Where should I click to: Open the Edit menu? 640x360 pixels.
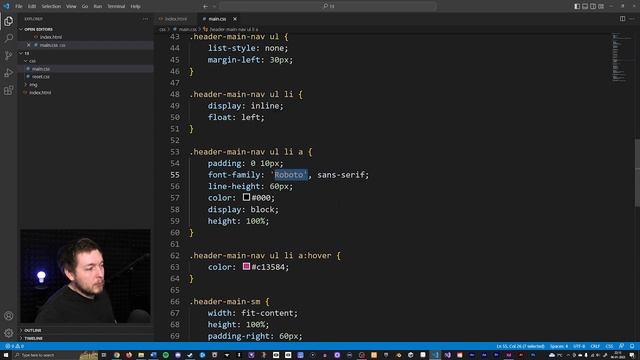[x=32, y=6]
